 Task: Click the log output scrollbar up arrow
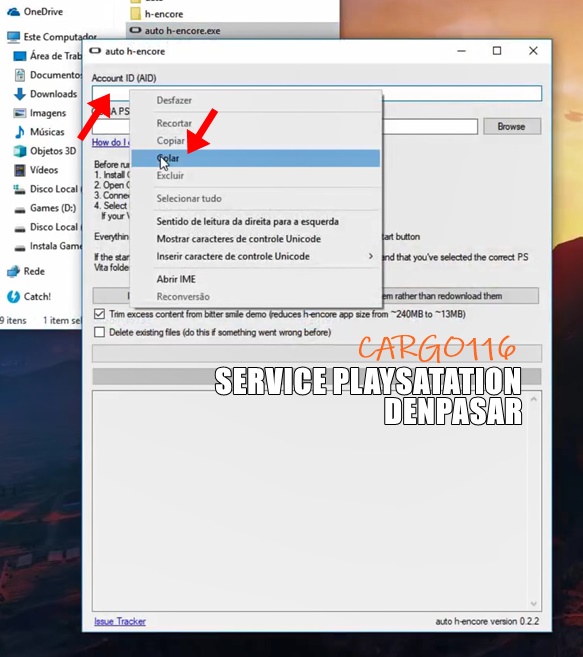pos(534,399)
